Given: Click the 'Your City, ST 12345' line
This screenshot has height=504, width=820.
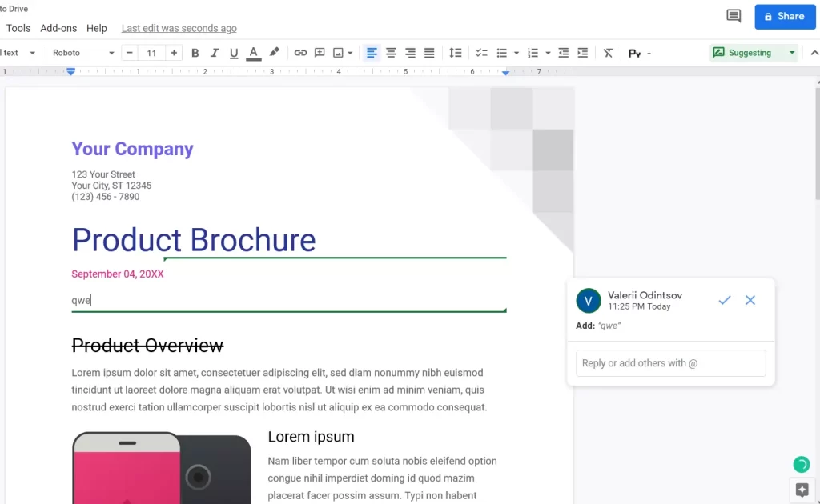Looking at the screenshot, I should 111,186.
